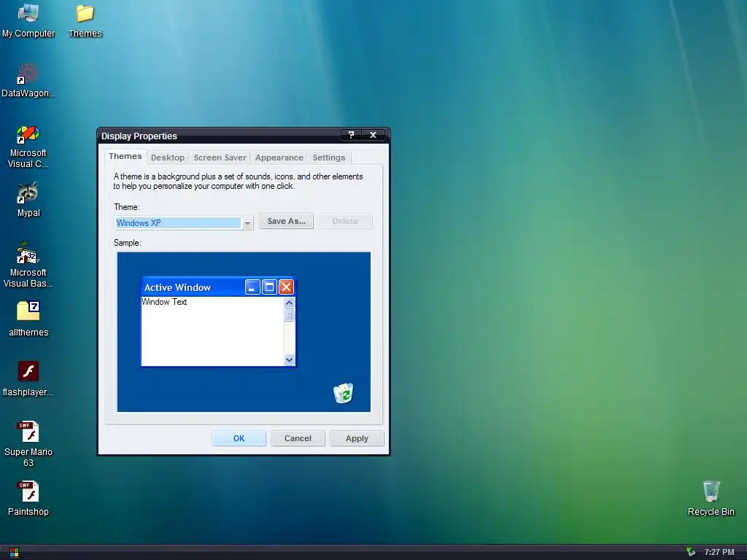Switch to the Themes tab
This screenshot has width=747, height=560.
pyautogui.click(x=125, y=156)
